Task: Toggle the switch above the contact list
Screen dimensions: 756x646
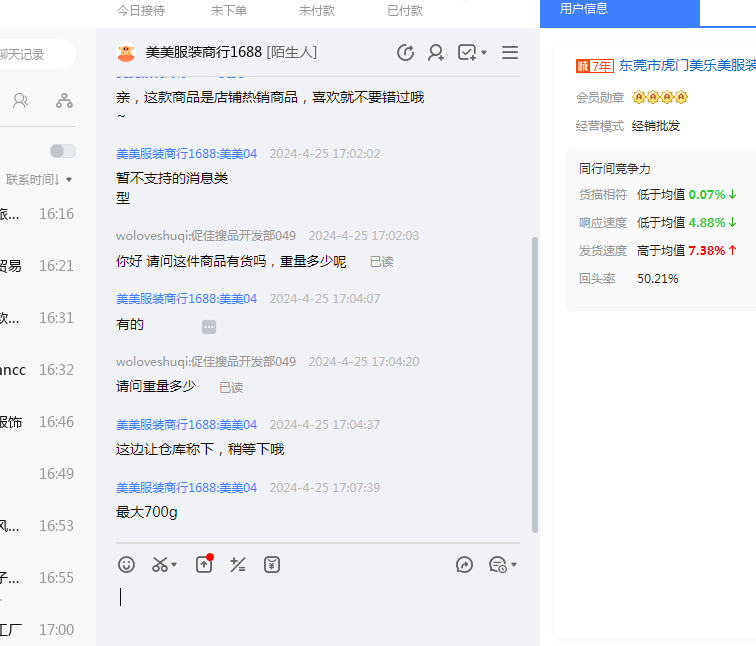Action: (63, 151)
